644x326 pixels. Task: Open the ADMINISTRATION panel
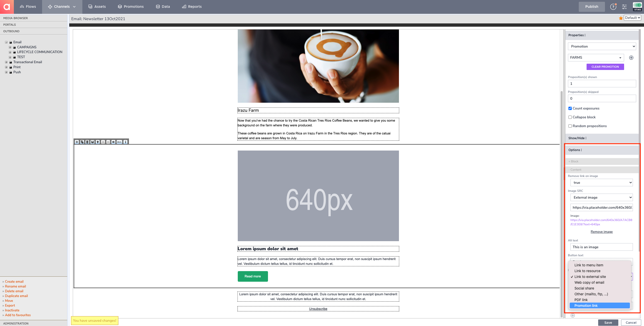click(33, 323)
